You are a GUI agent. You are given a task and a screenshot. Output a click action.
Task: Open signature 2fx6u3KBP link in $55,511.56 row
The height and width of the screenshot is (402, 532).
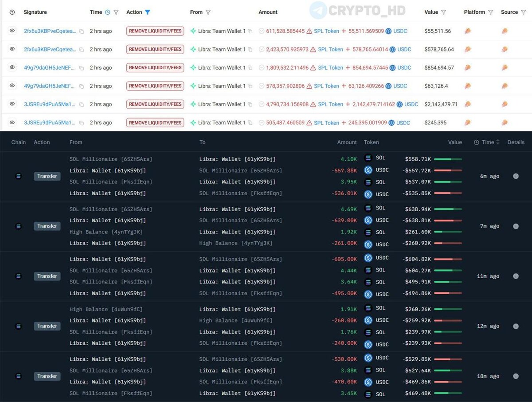click(50, 31)
